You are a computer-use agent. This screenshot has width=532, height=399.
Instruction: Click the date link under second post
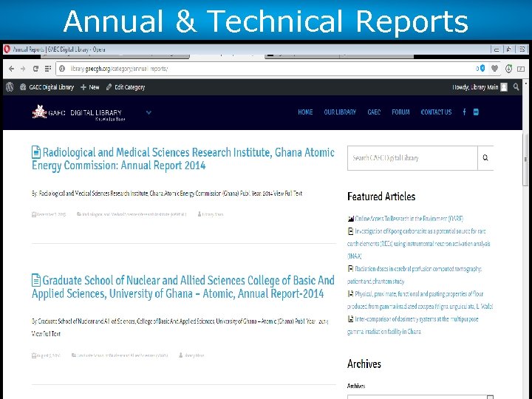[x=48, y=355]
